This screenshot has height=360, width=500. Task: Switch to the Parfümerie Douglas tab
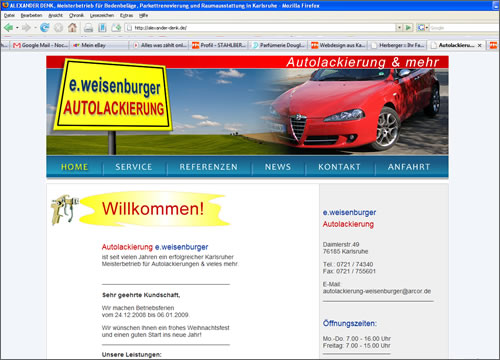tap(279, 45)
